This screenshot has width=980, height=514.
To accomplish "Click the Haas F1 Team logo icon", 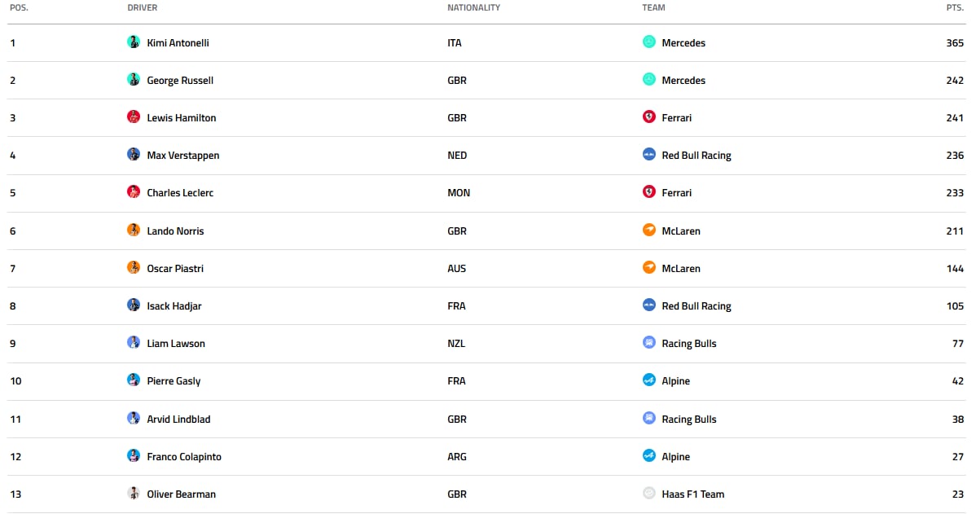I will point(648,493).
